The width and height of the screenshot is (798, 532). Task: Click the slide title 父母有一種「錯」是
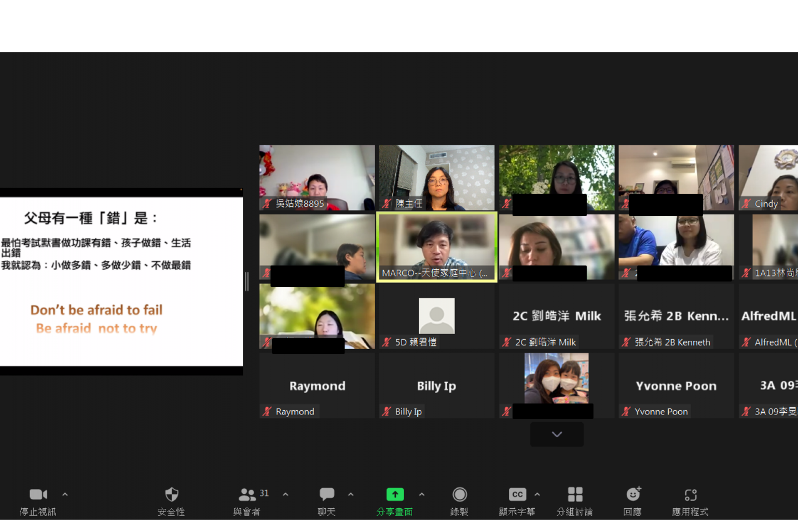[x=91, y=218]
